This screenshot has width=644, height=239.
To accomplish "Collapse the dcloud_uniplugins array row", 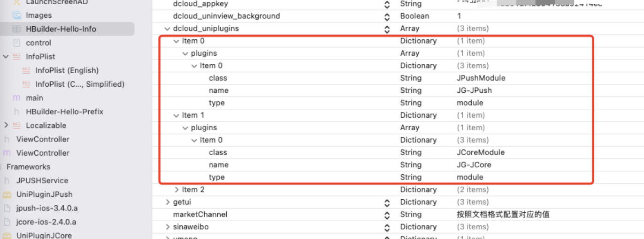I will tap(168, 29).
